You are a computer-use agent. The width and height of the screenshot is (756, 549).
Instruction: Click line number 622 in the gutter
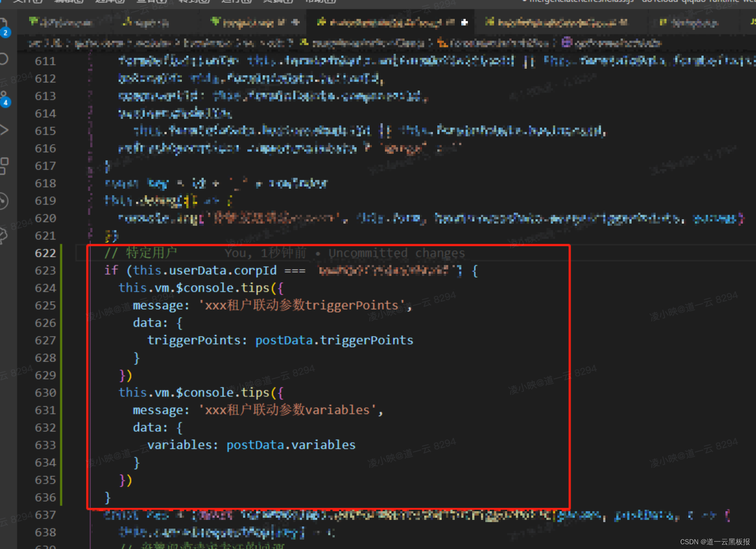pos(45,253)
